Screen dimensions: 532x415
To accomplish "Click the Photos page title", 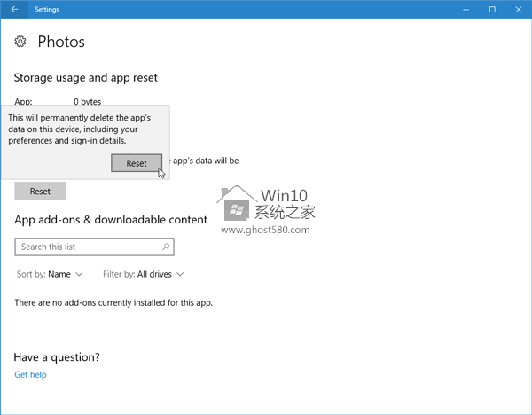I will tap(61, 42).
